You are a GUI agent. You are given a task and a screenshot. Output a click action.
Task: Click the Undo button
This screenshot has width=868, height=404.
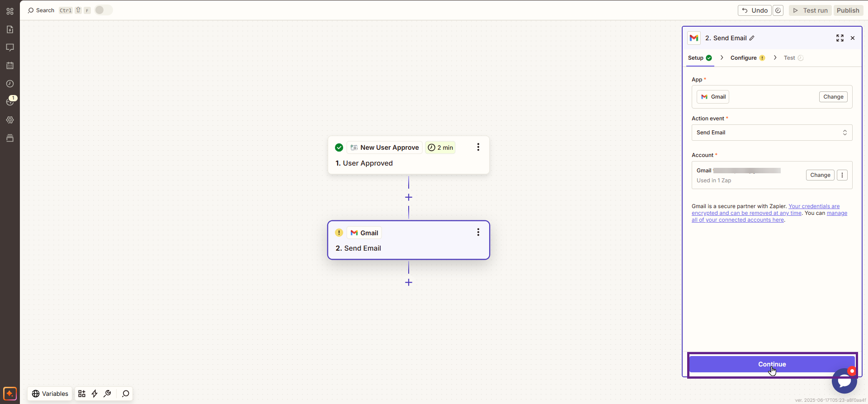tap(755, 10)
